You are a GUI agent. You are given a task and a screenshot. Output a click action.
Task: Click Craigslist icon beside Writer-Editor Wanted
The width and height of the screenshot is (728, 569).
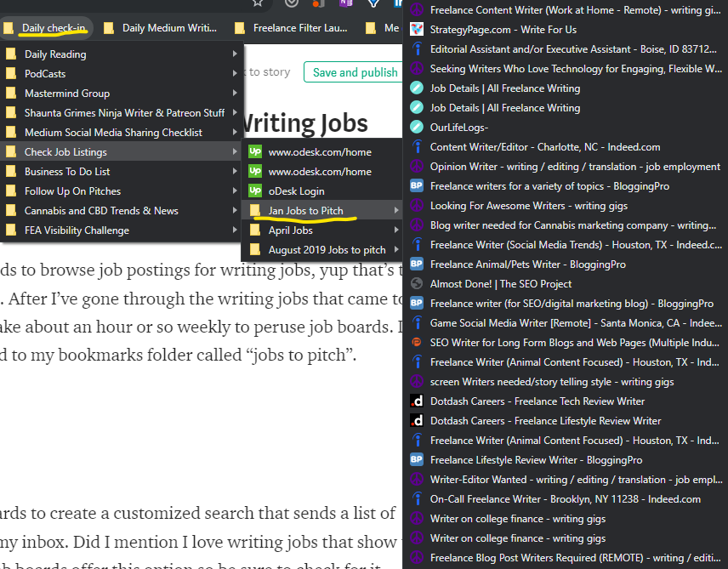[x=417, y=480]
